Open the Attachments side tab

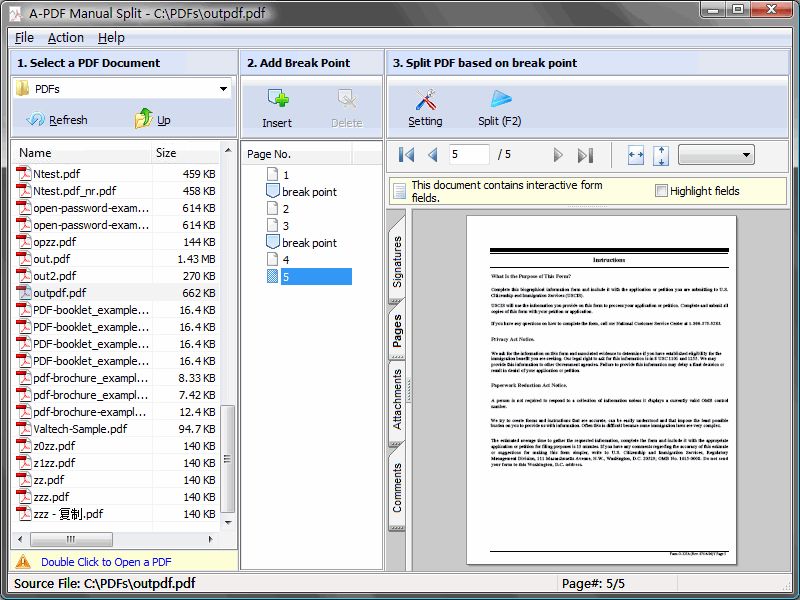pos(397,399)
